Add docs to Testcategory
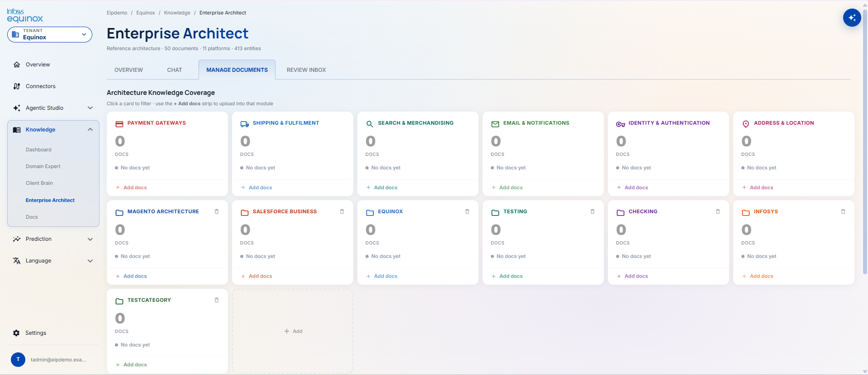Image resolution: width=868 pixels, height=375 pixels. pos(131,365)
